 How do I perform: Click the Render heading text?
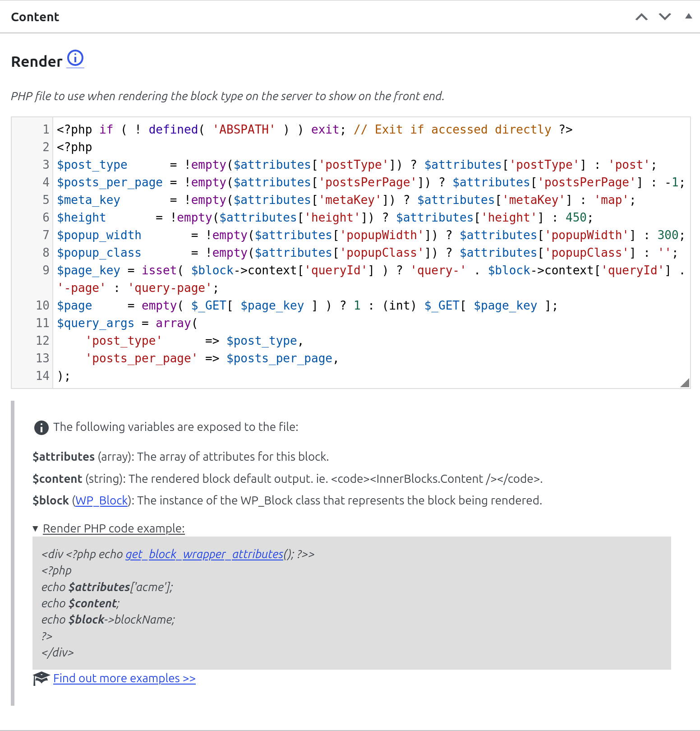(37, 61)
